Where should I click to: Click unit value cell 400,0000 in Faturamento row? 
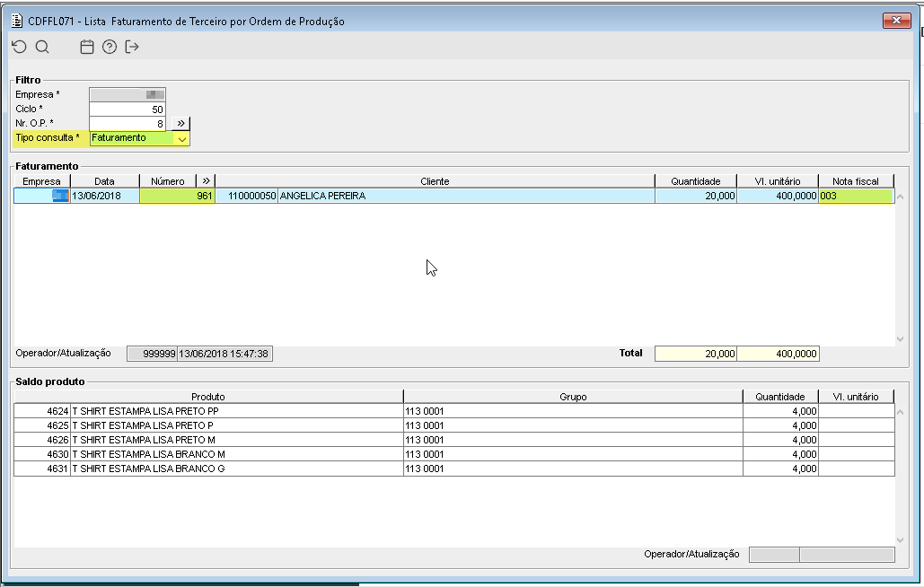coord(778,196)
